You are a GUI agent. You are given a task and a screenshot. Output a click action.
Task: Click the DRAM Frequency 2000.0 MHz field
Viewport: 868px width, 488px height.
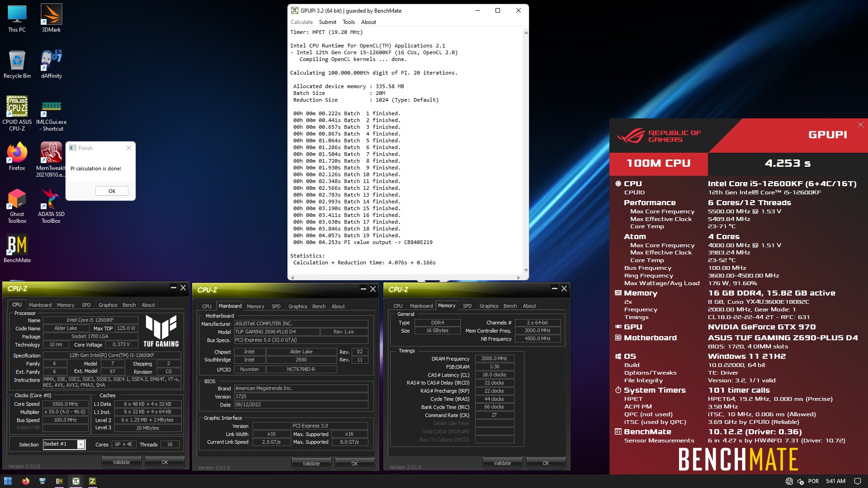pyautogui.click(x=494, y=358)
